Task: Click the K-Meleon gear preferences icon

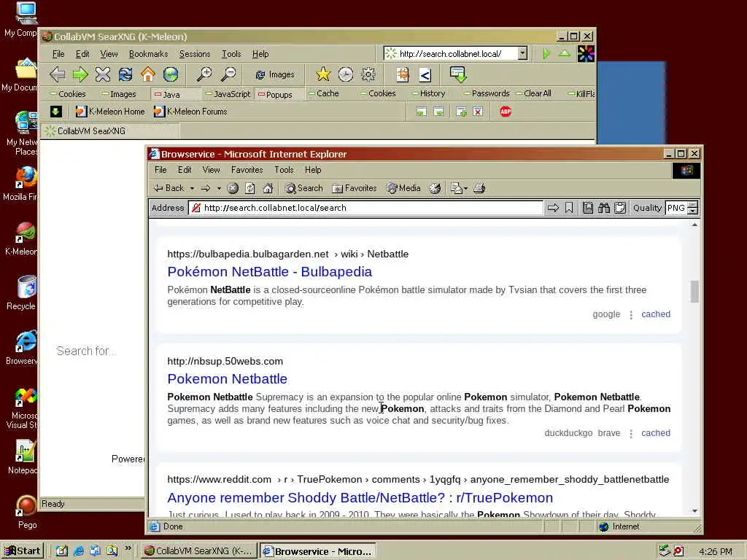Action: click(368, 74)
